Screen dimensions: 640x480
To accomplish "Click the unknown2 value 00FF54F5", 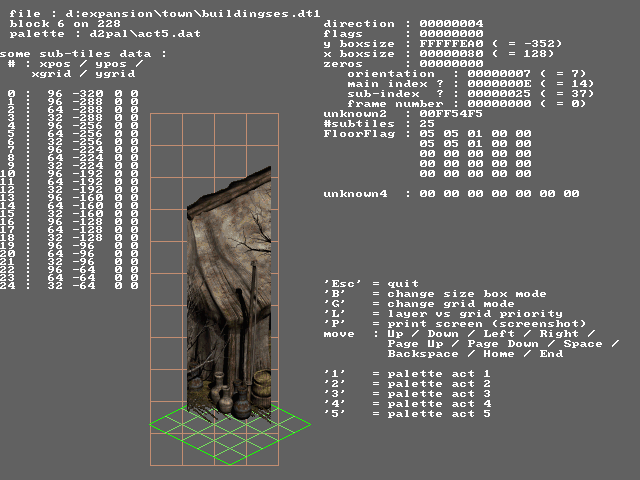I will (451, 114).
